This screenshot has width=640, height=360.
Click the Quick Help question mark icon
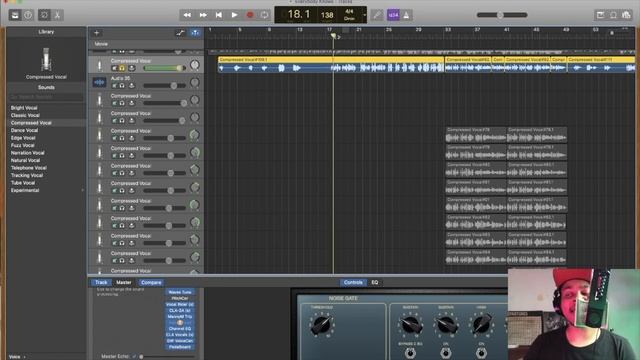(28, 15)
